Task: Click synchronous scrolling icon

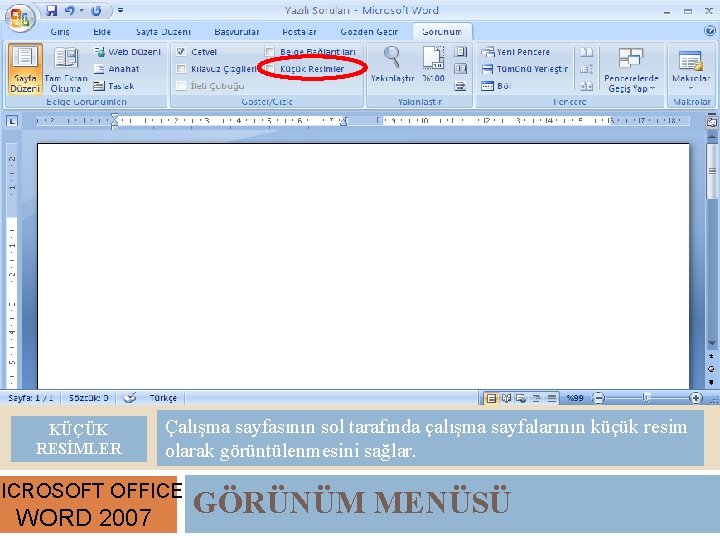Action: (x=586, y=69)
